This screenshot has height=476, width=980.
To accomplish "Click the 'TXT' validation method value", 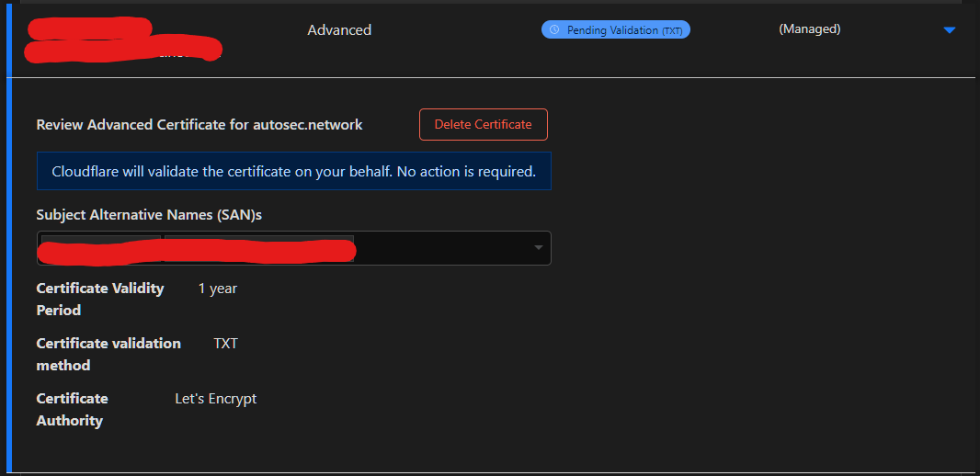I will 225,344.
